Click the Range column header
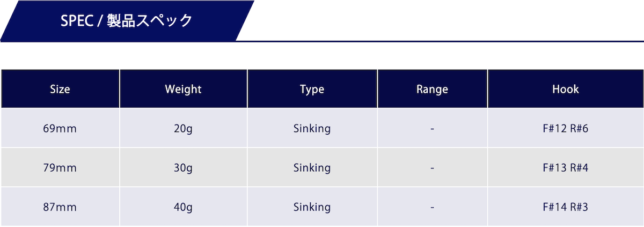This screenshot has width=644, height=227. (432, 89)
